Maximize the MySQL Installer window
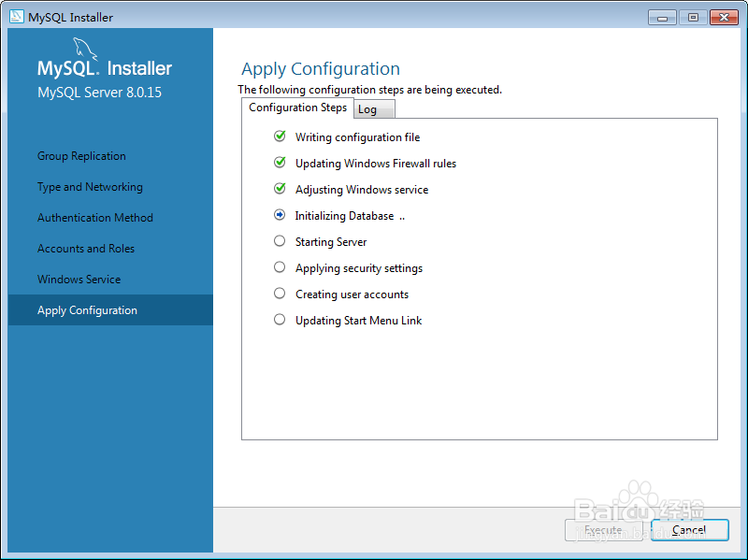The height and width of the screenshot is (560, 748). click(693, 18)
